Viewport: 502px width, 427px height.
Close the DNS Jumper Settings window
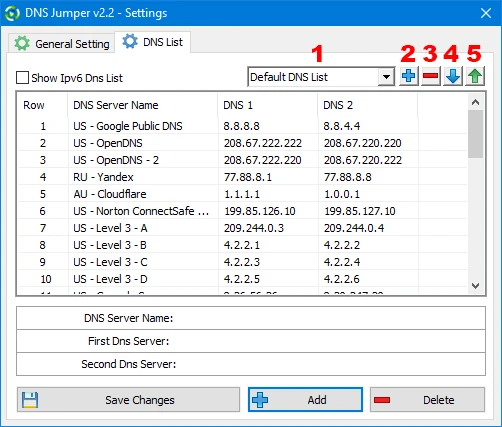[486, 13]
